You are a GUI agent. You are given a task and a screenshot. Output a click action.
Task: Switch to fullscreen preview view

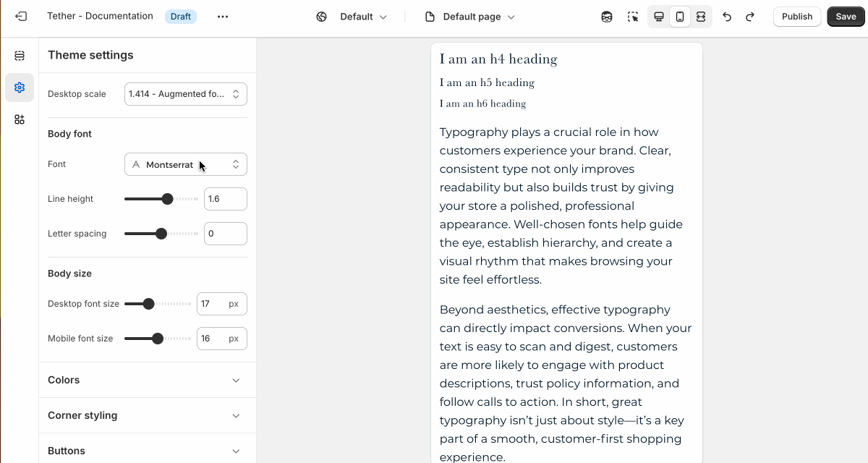(x=701, y=17)
